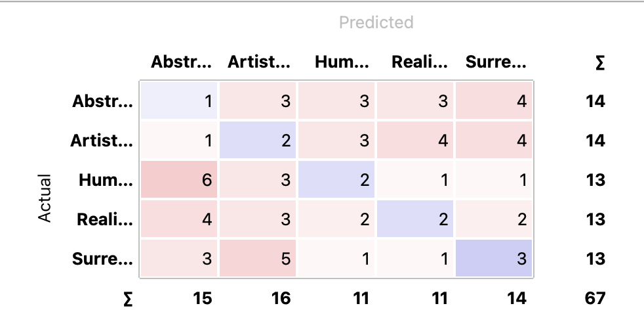
Task: Click the Reali column header
Action: pos(419,62)
